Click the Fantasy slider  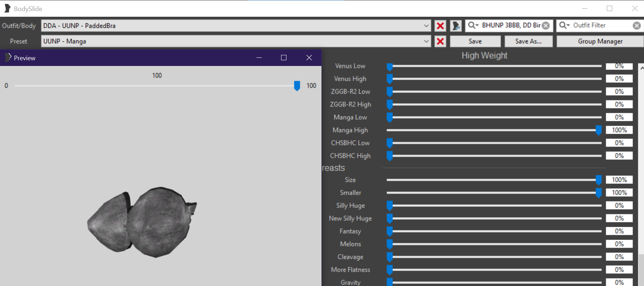pos(494,231)
